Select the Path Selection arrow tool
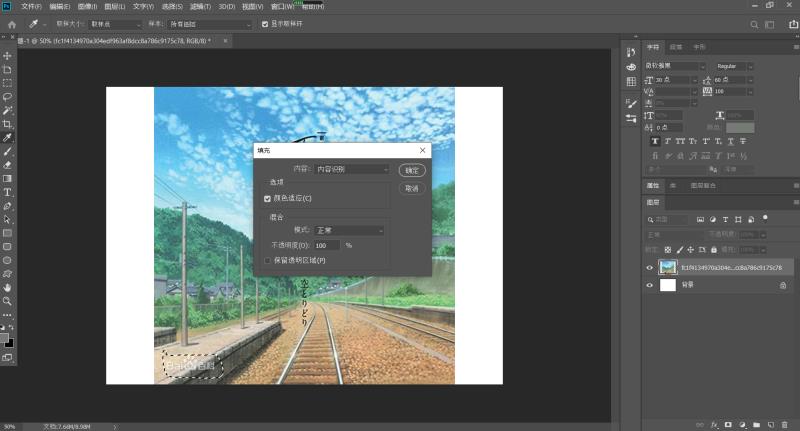The width and height of the screenshot is (800, 431). point(7,219)
